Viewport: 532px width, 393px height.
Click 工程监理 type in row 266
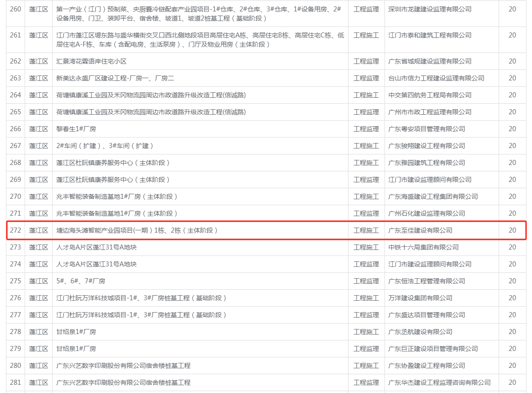366,129
